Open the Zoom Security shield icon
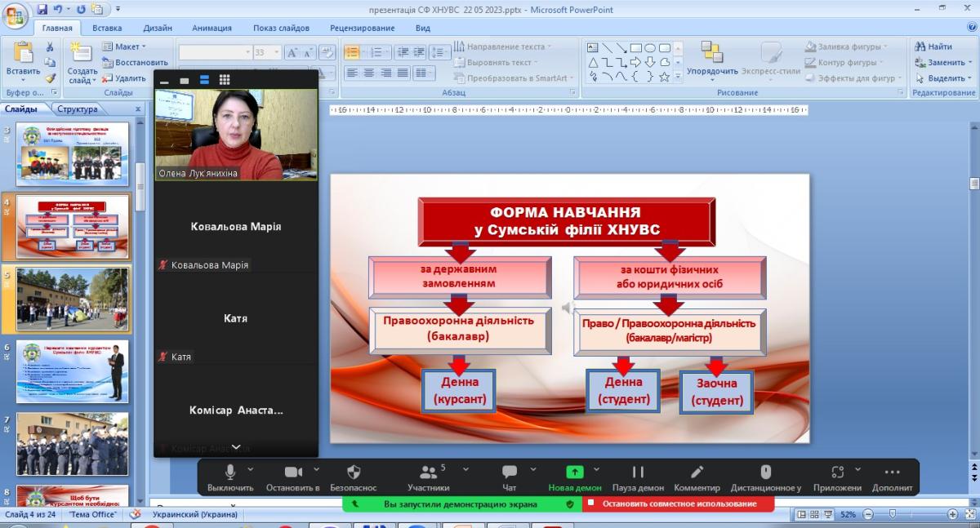The height and width of the screenshot is (528, 980). 354,472
